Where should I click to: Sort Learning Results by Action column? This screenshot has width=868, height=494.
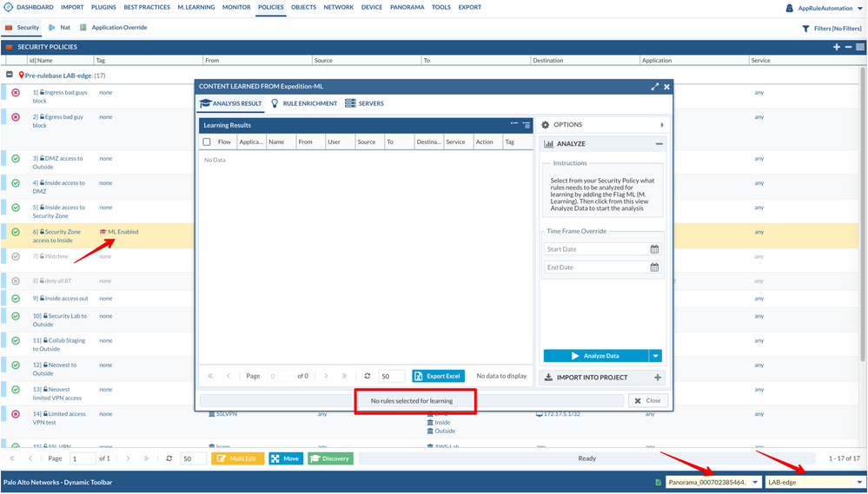[484, 142]
